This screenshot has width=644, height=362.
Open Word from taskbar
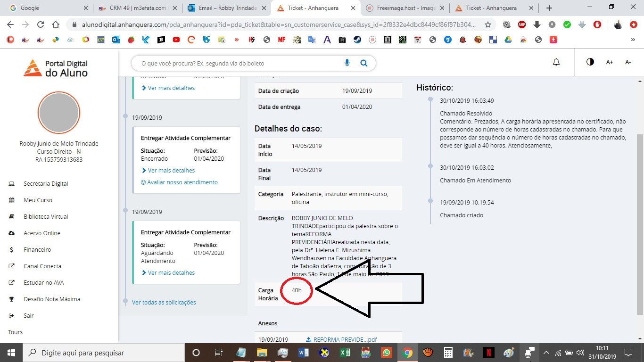[304, 353]
